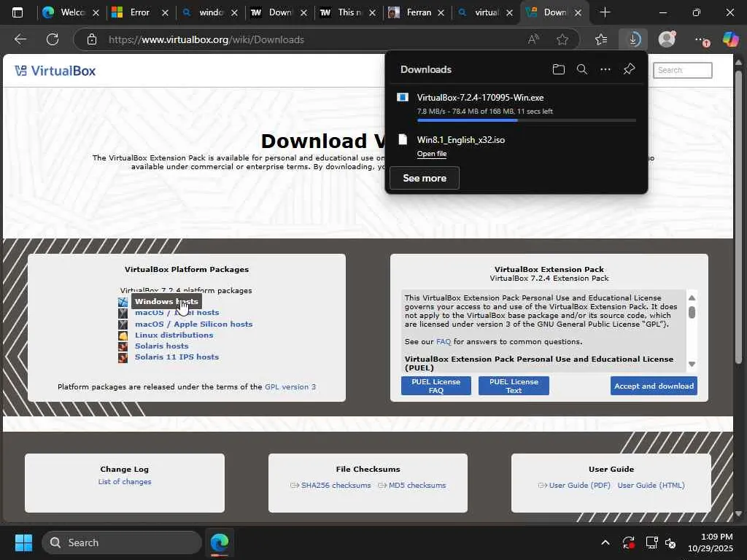Search downloads with magnifier icon
Image resolution: width=747 pixels, height=560 pixels.
click(581, 69)
